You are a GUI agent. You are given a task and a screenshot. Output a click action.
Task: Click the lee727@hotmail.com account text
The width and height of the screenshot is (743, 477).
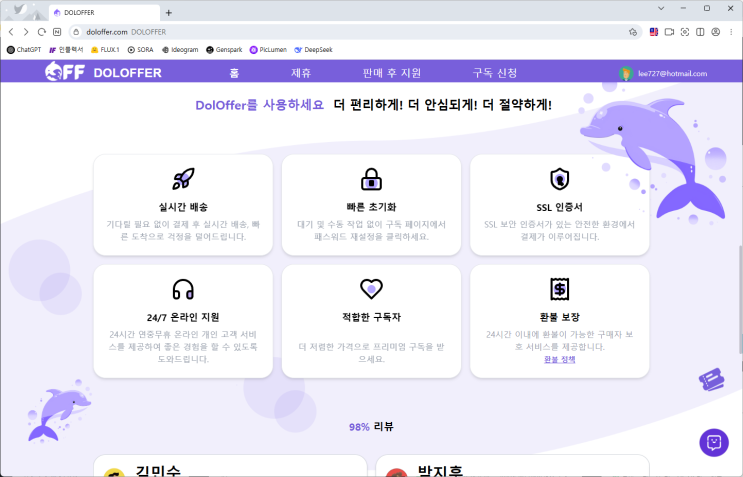pos(672,73)
